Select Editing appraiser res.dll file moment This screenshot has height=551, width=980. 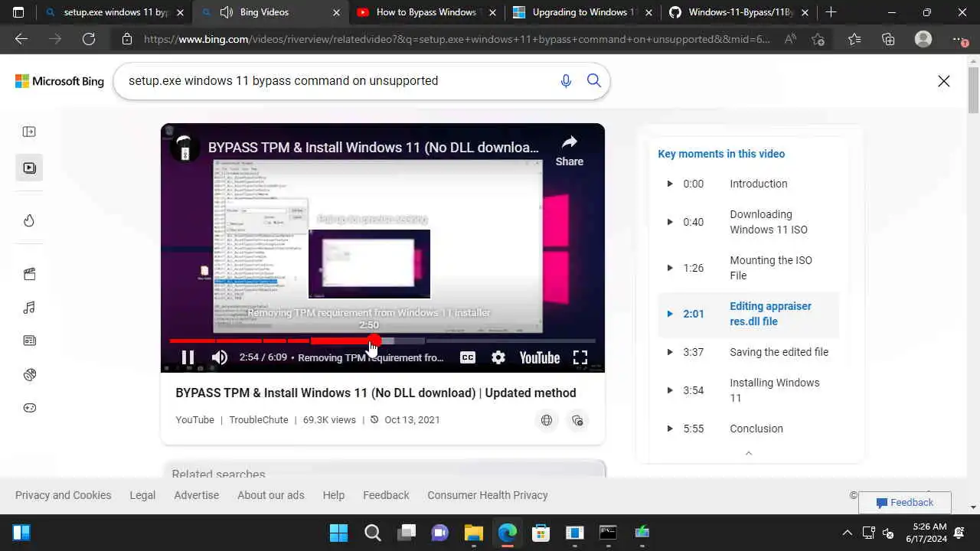pos(748,314)
